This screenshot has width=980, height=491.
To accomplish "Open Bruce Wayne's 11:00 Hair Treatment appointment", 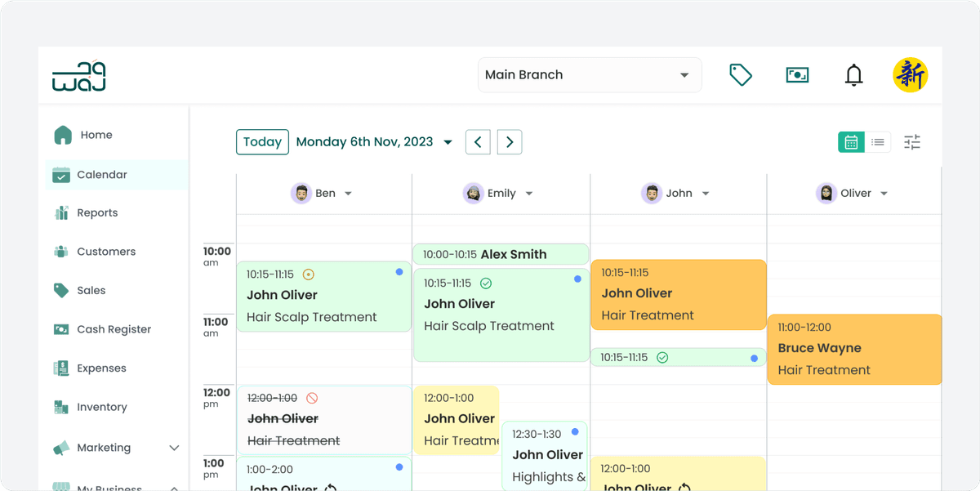I will pyautogui.click(x=854, y=349).
